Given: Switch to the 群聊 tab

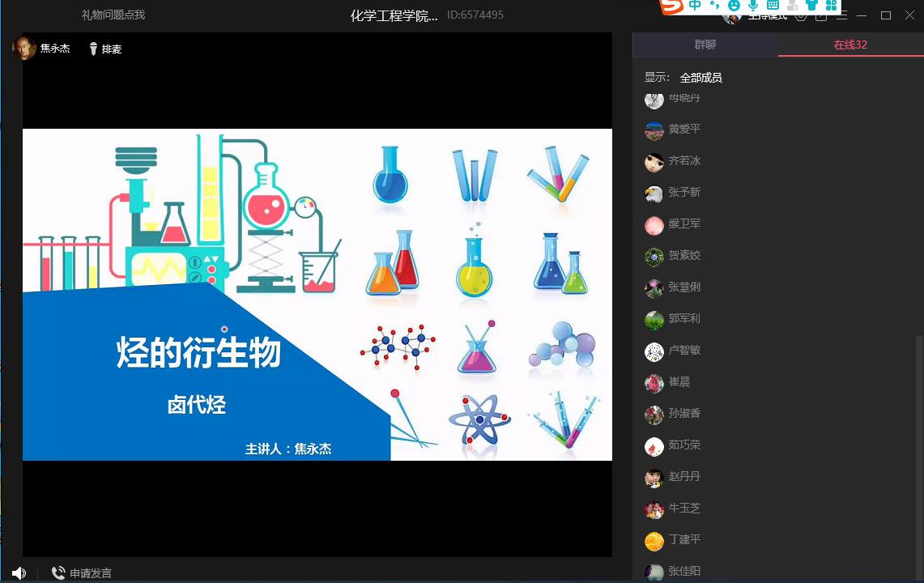Looking at the screenshot, I should 705,45.
